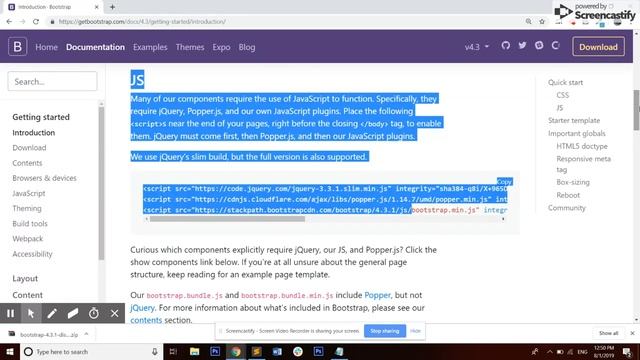Follow the Popper link

click(x=378, y=295)
